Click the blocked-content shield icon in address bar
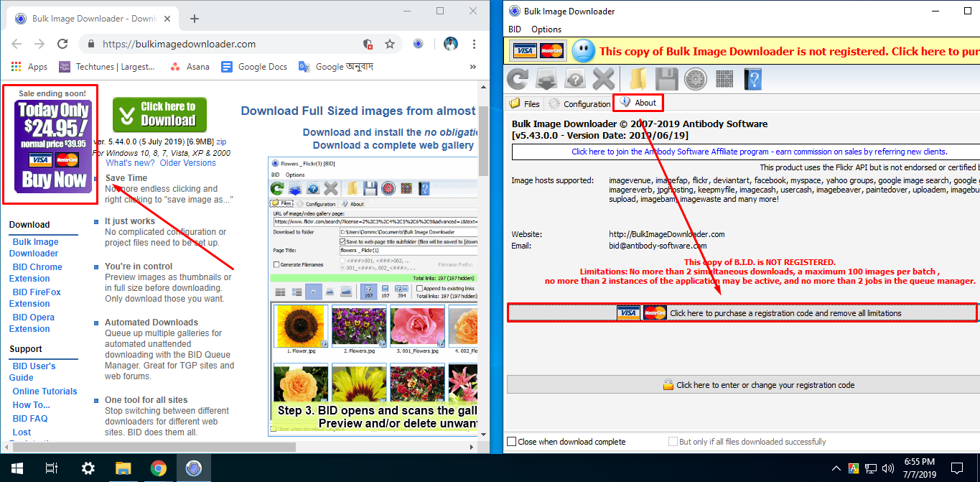 point(368,44)
